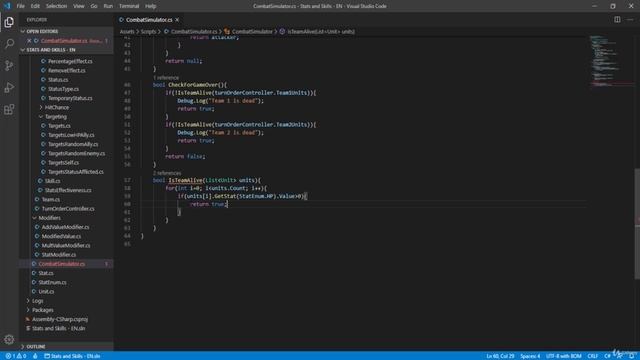Image resolution: width=640 pixels, height=360 pixels.
Task: Open PercentageEffect.cs file
Action: click(x=70, y=61)
